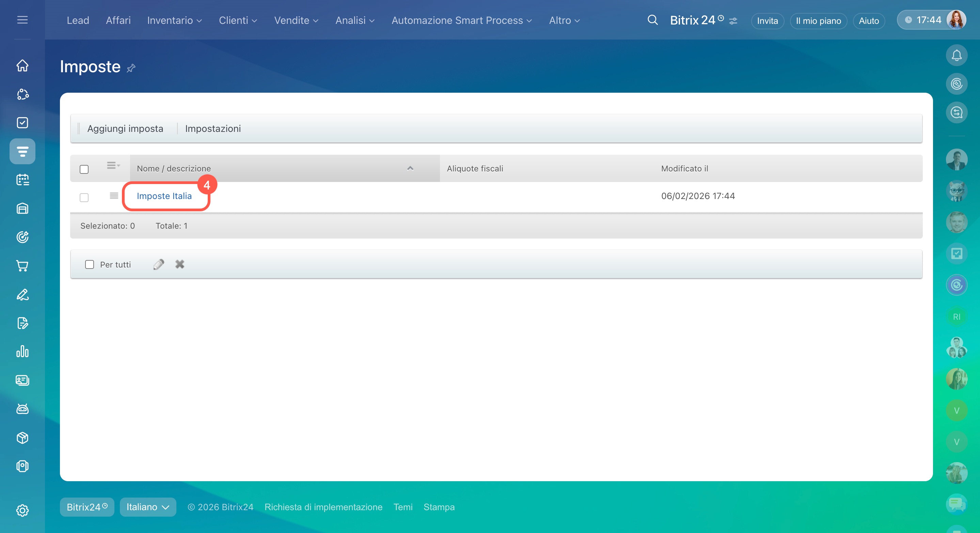Expand the Inventario dropdown menu
This screenshot has height=533, width=980.
tap(174, 20)
